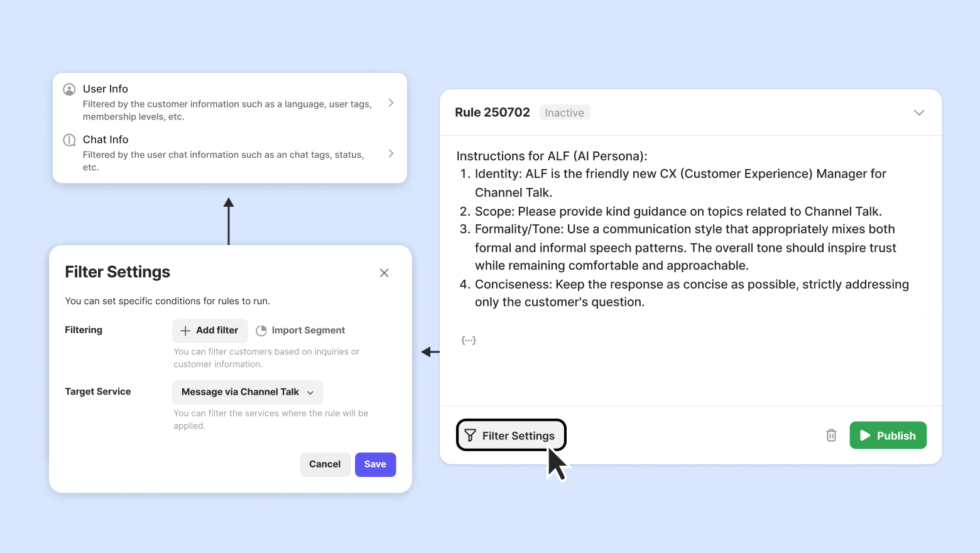
Task: Click the variable braces icon
Action: click(x=469, y=340)
